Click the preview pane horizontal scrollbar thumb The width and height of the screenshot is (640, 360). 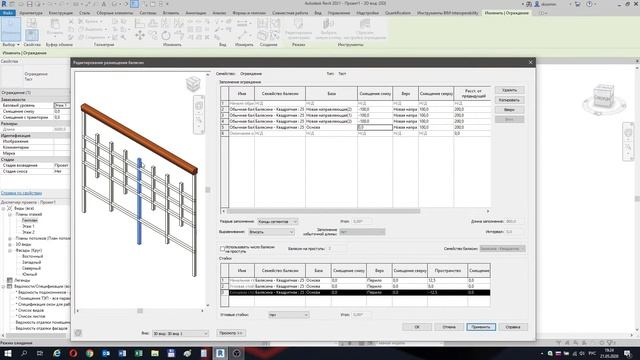pyautogui.click(x=140, y=311)
